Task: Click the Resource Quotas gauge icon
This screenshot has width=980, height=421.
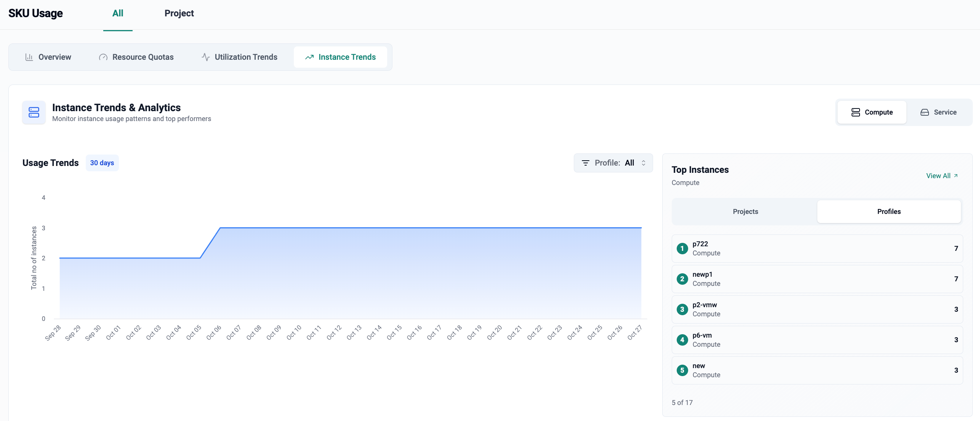Action: tap(103, 57)
